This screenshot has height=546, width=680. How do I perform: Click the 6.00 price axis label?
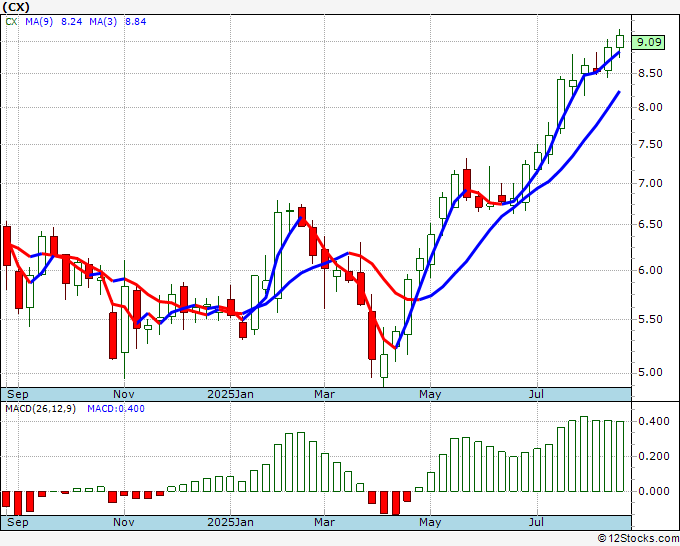[650, 270]
